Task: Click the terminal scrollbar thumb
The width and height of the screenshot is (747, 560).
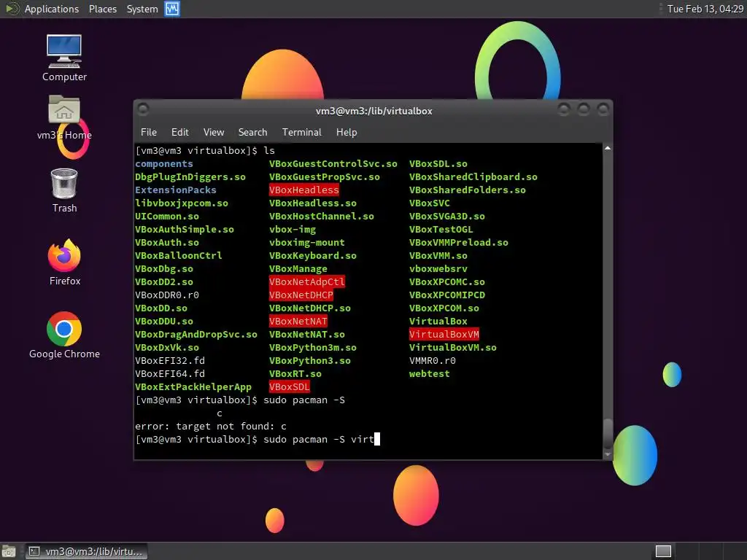Action: 608,433
